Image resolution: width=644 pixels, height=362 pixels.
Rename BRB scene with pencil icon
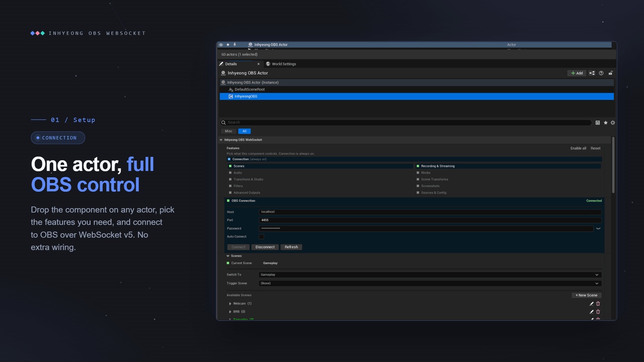tap(592, 312)
